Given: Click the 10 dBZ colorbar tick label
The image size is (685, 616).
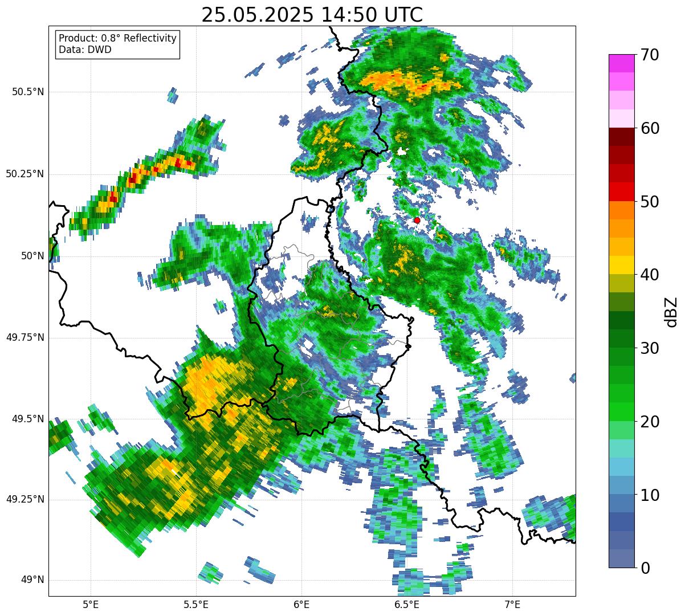Looking at the screenshot, I should [x=650, y=495].
